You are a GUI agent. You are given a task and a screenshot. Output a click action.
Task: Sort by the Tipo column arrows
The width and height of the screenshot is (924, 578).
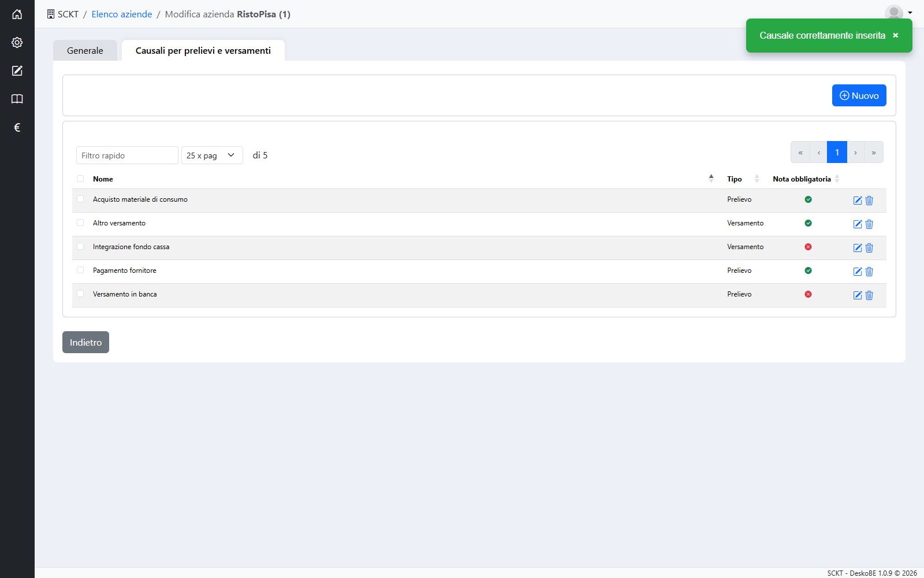(757, 179)
